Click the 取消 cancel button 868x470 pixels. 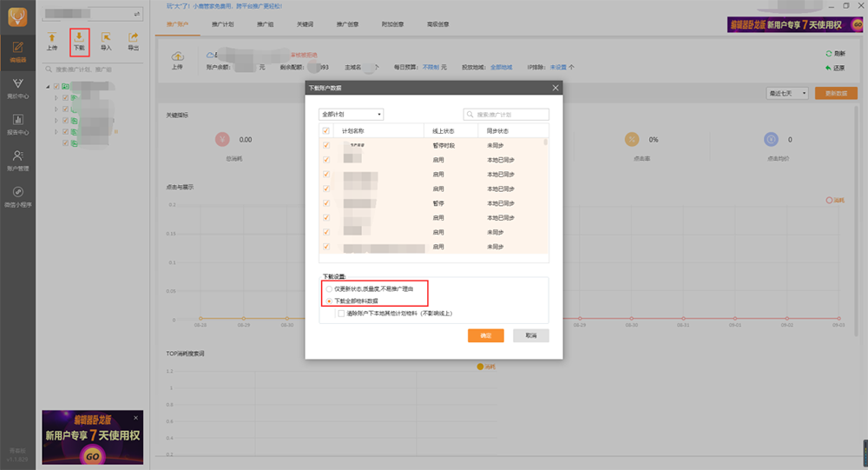pos(531,335)
